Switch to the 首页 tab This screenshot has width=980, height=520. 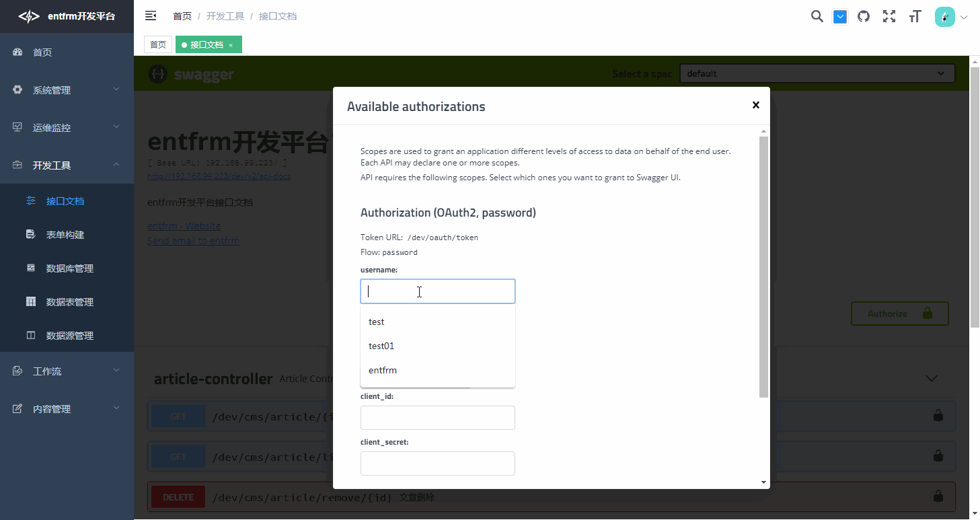(x=157, y=44)
